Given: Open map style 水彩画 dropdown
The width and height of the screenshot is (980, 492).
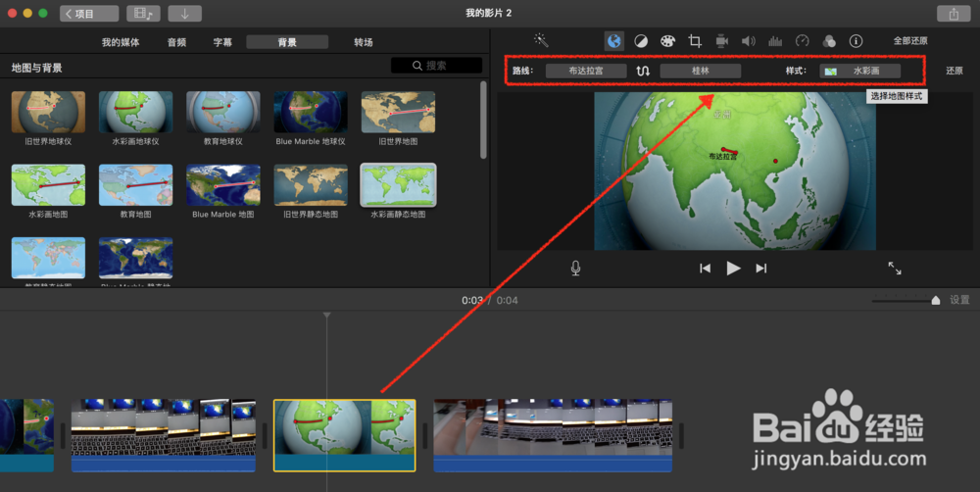Looking at the screenshot, I should (860, 71).
